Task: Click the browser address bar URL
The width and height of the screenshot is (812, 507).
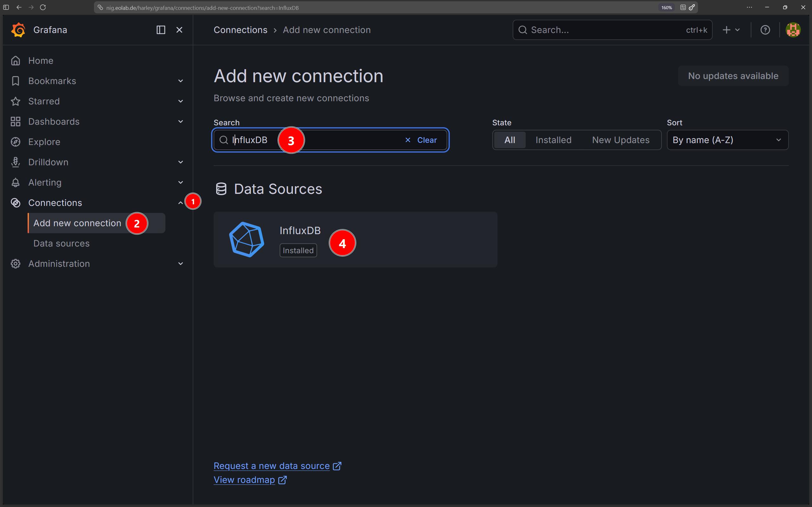Action: pos(202,7)
